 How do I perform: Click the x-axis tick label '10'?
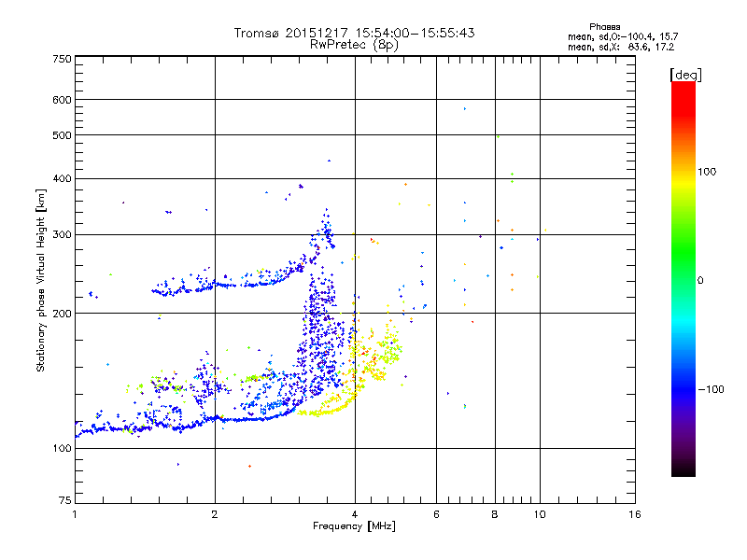click(x=540, y=514)
